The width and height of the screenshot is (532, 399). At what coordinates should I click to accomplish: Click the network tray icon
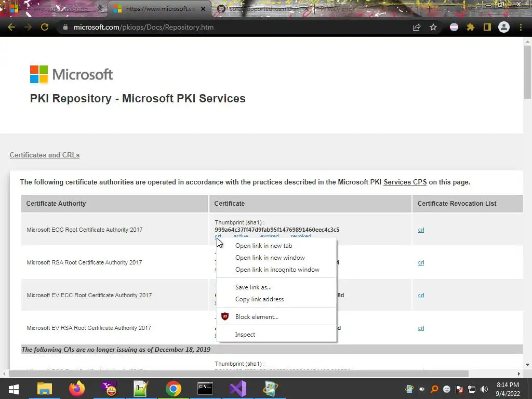(x=472, y=389)
